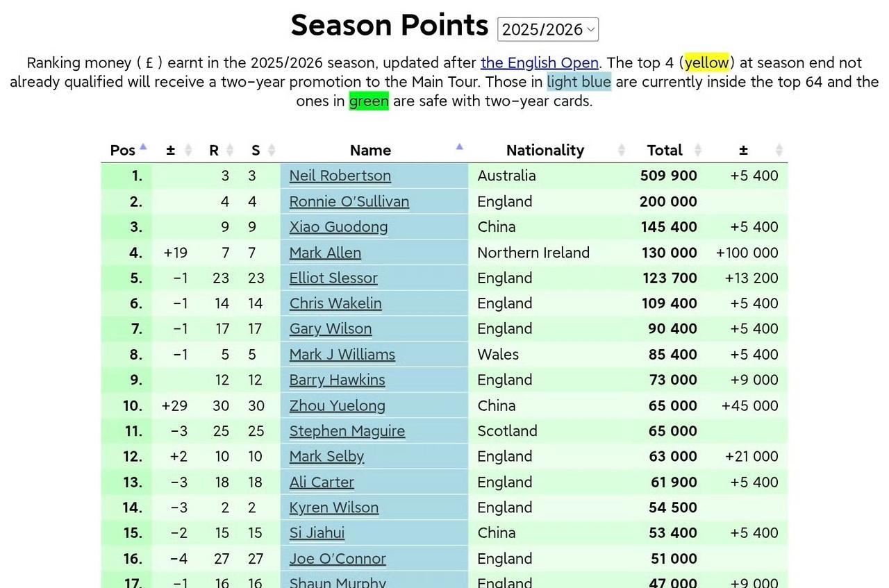This screenshot has height=588, width=889.
Task: Click sort arrows beside Nationality header
Action: pos(622,150)
